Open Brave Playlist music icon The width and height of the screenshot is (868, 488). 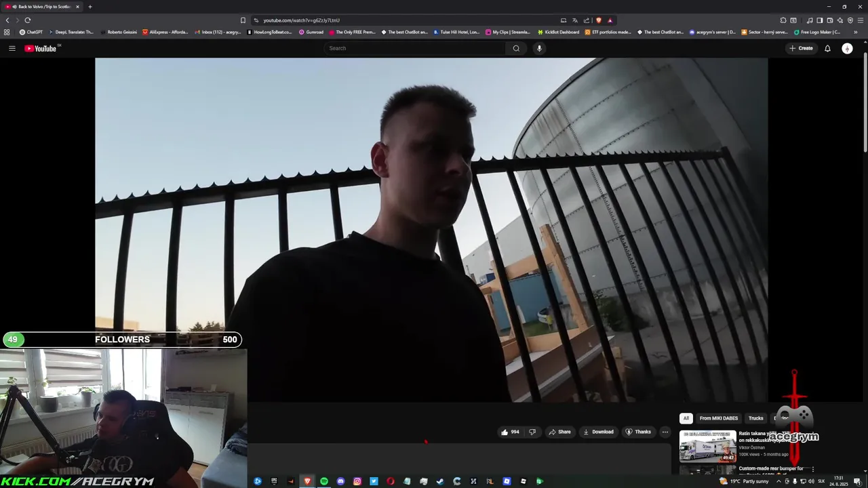pyautogui.click(x=810, y=20)
